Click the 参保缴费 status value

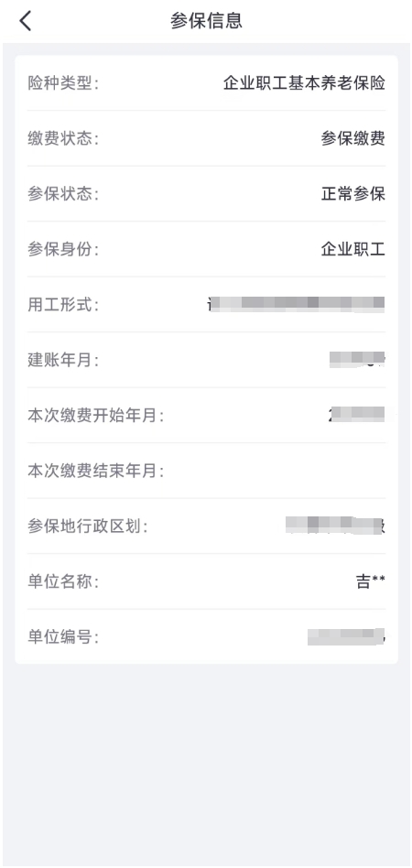coord(352,138)
